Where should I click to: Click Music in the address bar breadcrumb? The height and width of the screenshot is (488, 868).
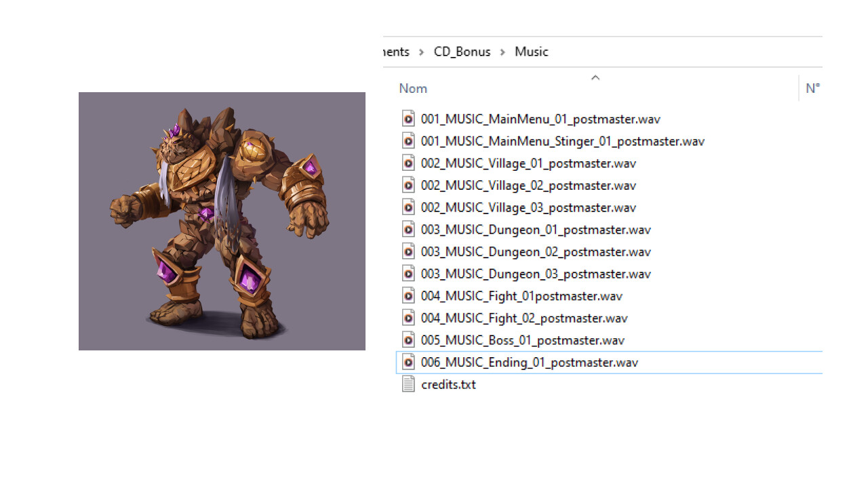531,52
